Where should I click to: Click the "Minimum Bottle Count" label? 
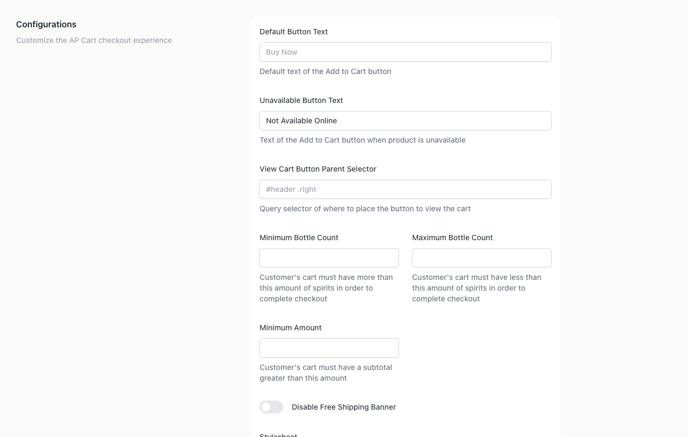298,238
